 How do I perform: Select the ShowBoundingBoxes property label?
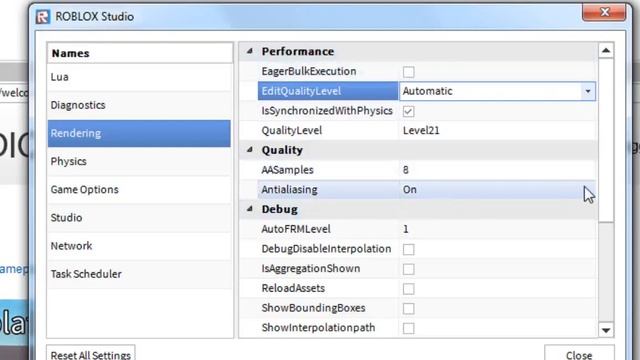click(313, 308)
